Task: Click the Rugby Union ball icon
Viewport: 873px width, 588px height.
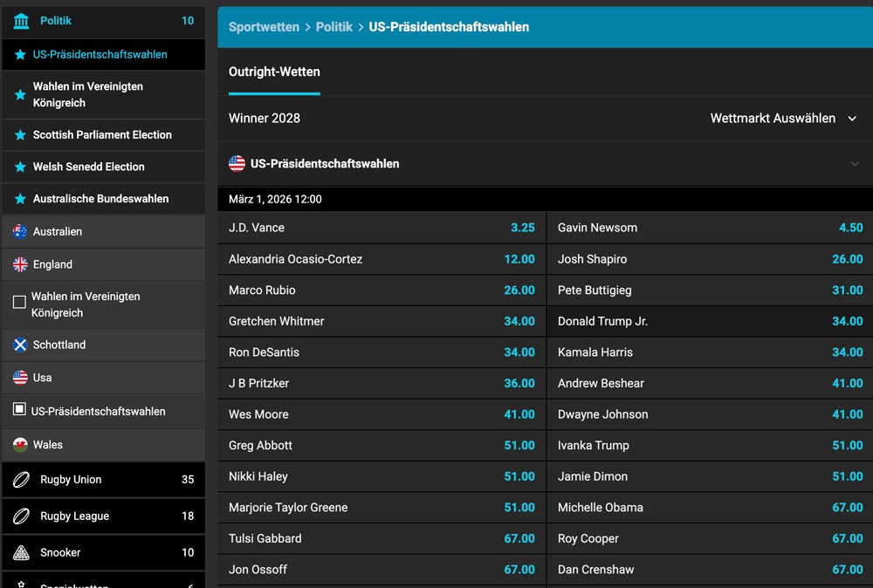Action: [x=21, y=480]
